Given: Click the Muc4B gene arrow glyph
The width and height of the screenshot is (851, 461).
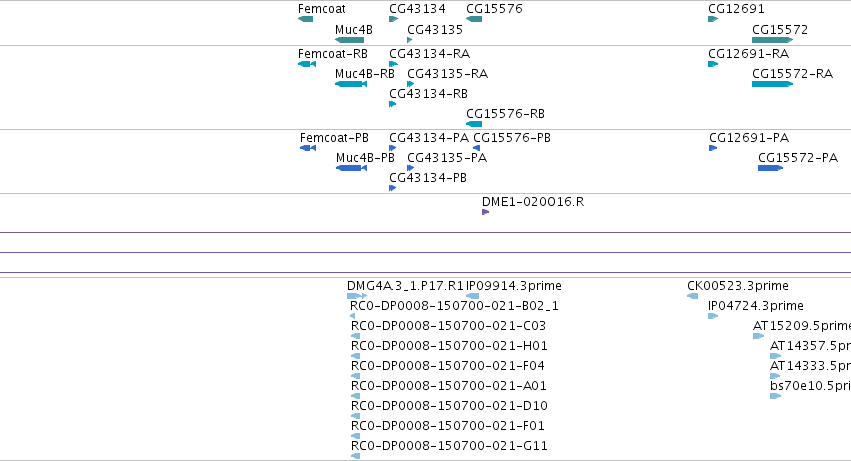Looking at the screenshot, I should pyautogui.click(x=350, y=40).
